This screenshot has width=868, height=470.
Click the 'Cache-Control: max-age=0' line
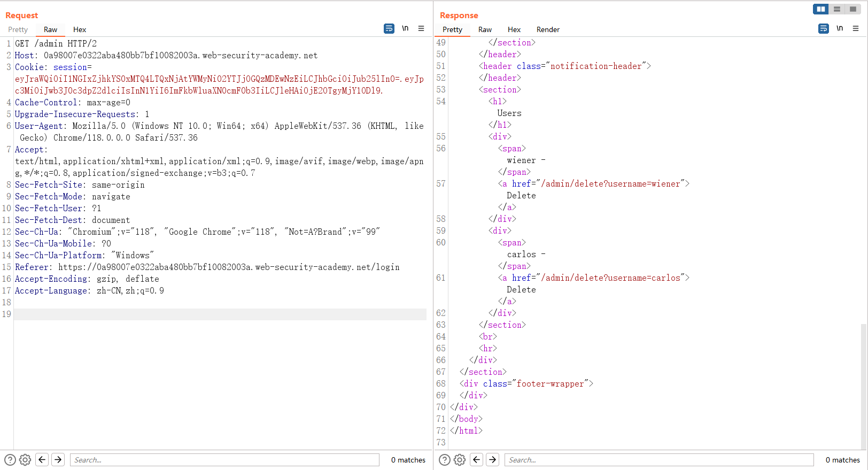pos(73,102)
